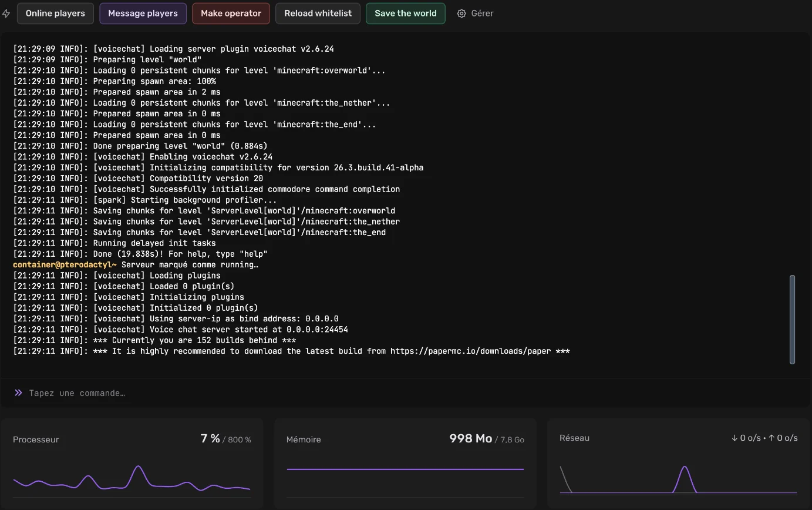
Task: Click the '7 %' CPU usage value
Action: pyautogui.click(x=210, y=439)
